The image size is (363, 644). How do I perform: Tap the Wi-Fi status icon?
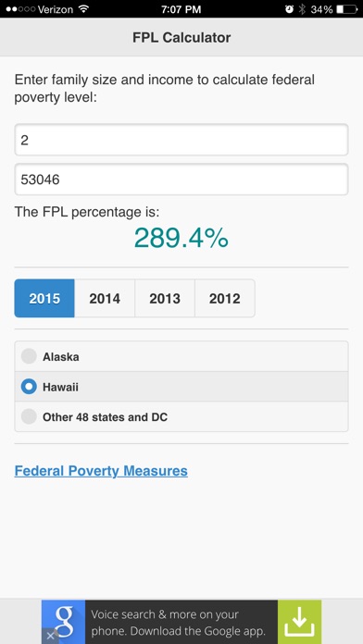tap(84, 8)
